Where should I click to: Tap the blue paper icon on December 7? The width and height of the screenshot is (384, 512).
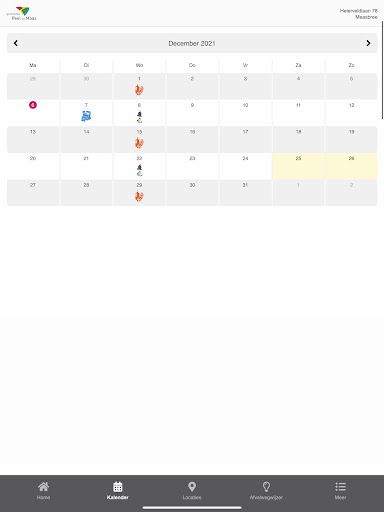tap(86, 116)
